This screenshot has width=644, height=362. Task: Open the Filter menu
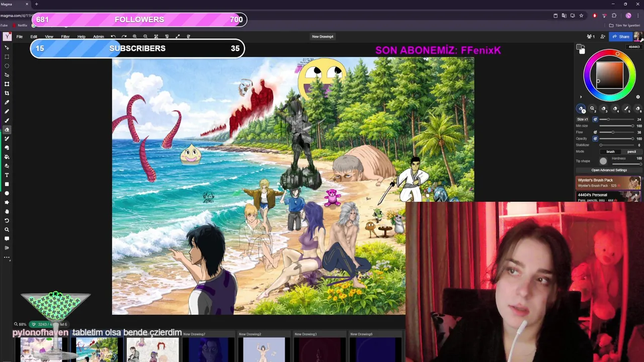(x=65, y=37)
